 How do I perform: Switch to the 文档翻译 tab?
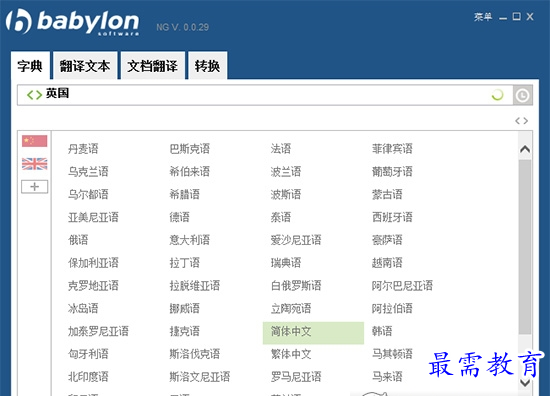coord(153,66)
